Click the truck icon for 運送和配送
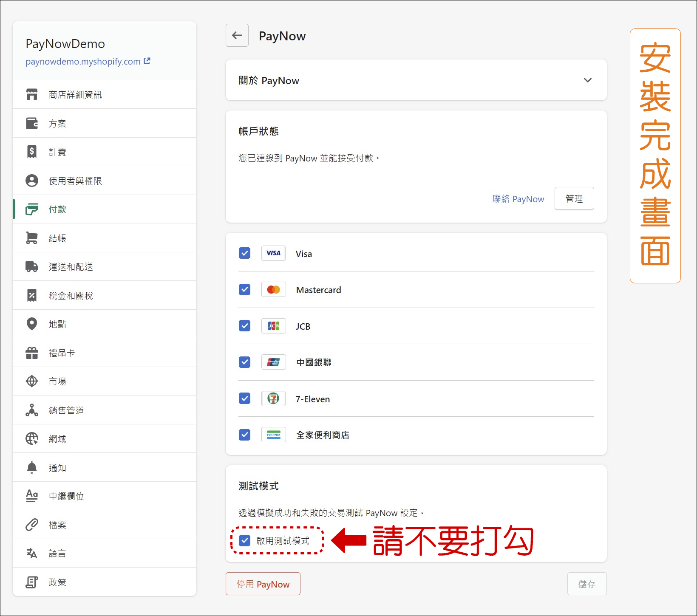This screenshot has width=697, height=616. coord(32,266)
